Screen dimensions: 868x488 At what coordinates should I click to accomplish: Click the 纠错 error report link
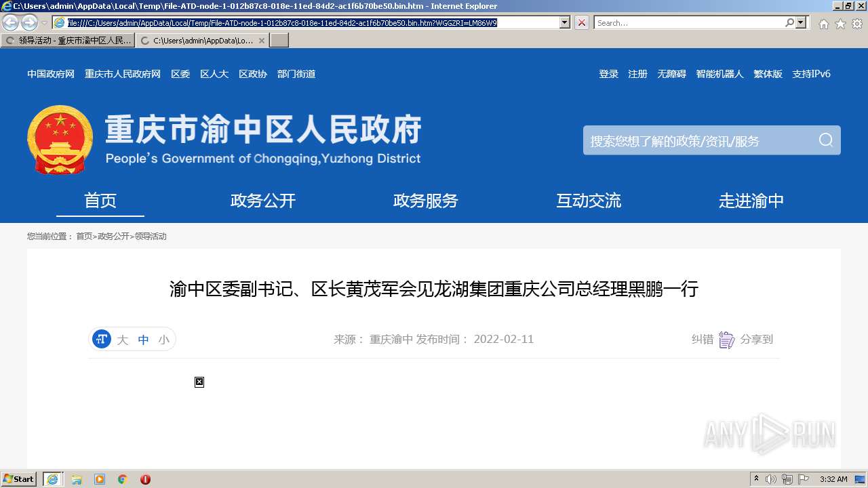(703, 340)
